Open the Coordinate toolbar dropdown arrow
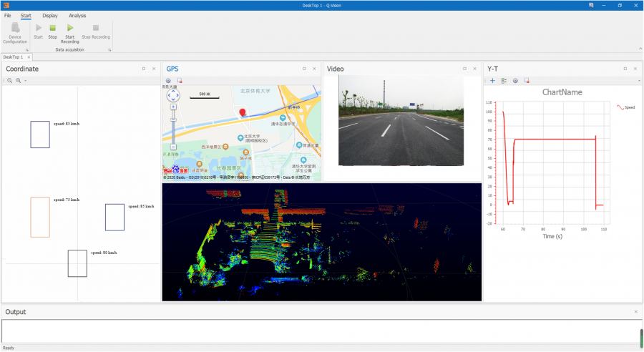 [x=26, y=81]
